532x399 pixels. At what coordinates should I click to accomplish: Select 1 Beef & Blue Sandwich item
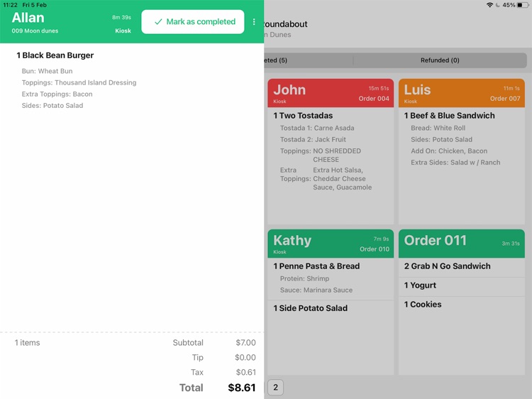pos(449,116)
